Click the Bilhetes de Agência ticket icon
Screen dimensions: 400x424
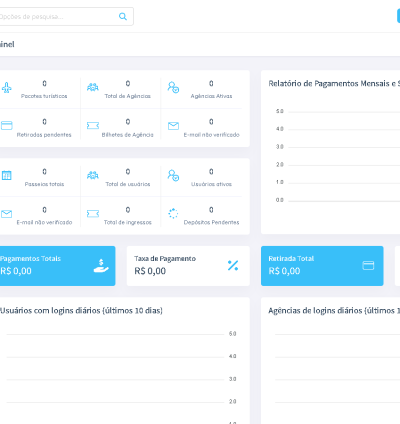tap(93, 126)
